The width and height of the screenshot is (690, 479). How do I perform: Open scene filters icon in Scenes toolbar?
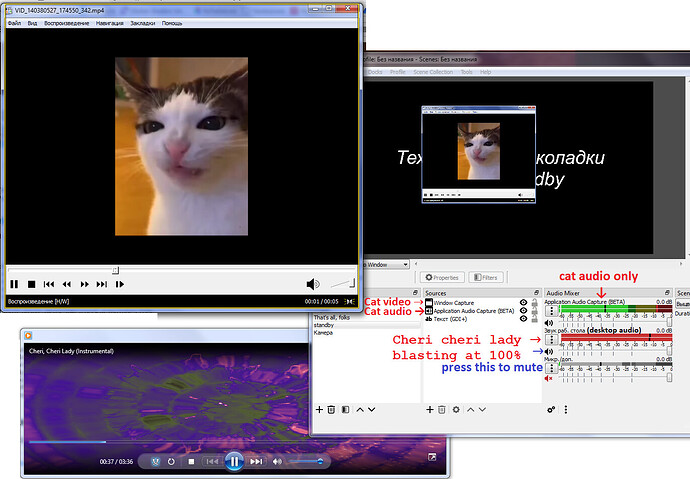coord(345,410)
